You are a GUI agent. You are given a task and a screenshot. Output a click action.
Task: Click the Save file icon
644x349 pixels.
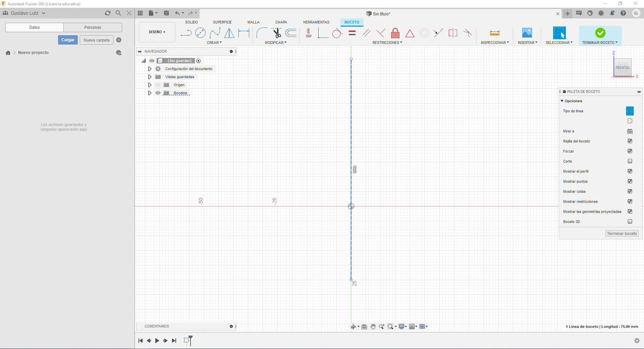coord(166,13)
